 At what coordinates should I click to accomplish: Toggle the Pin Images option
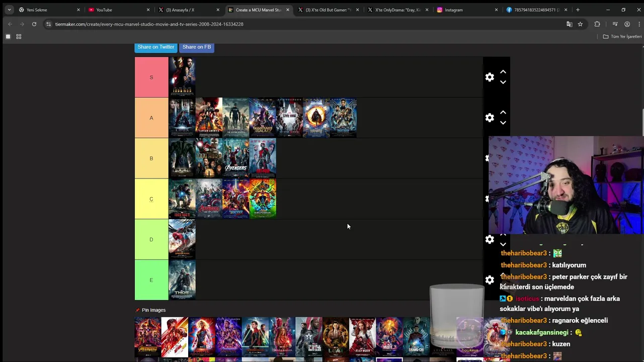(153, 310)
